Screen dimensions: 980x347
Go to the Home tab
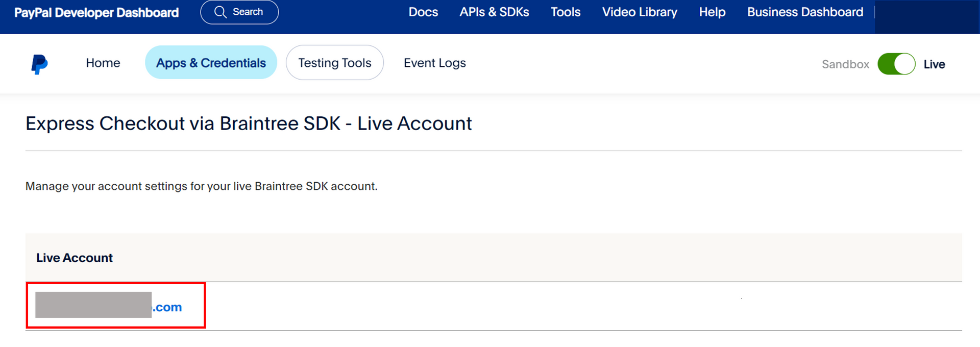tap(103, 63)
